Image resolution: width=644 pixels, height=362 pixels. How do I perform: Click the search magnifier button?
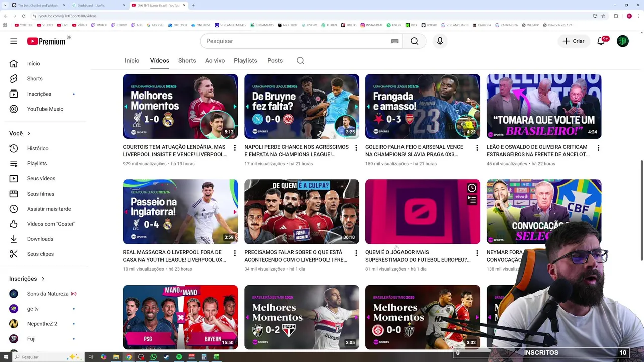[414, 41]
